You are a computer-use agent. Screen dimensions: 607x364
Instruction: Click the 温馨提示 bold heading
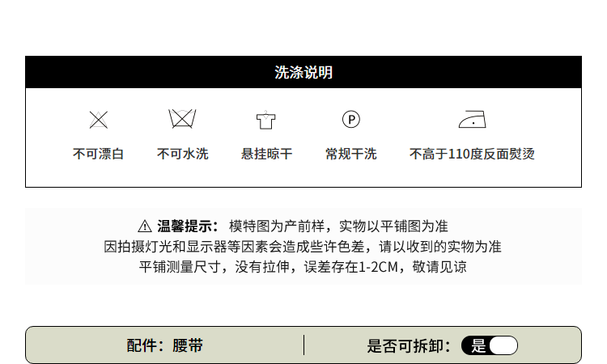tap(188, 226)
